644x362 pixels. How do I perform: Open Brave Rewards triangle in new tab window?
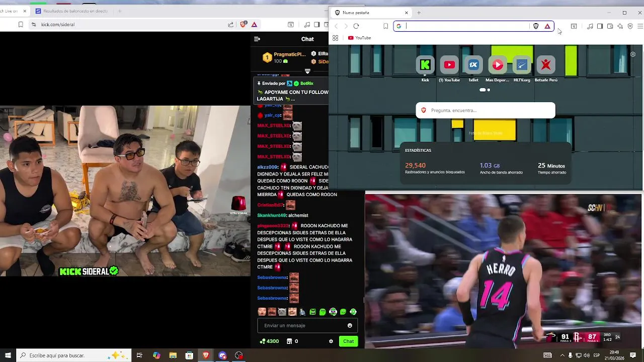click(547, 26)
